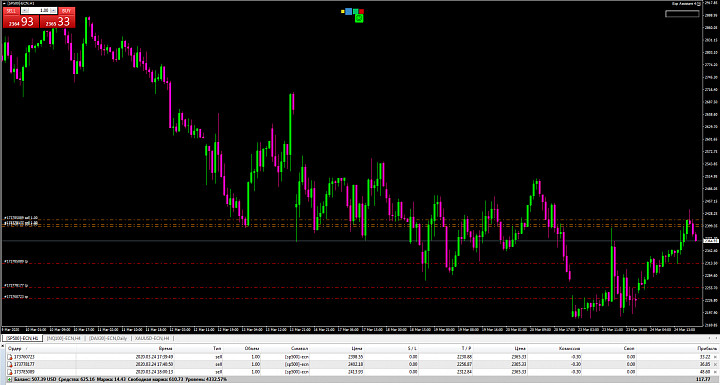Close the first sell order with its x
Screen dimensions: 720x385
point(715,357)
